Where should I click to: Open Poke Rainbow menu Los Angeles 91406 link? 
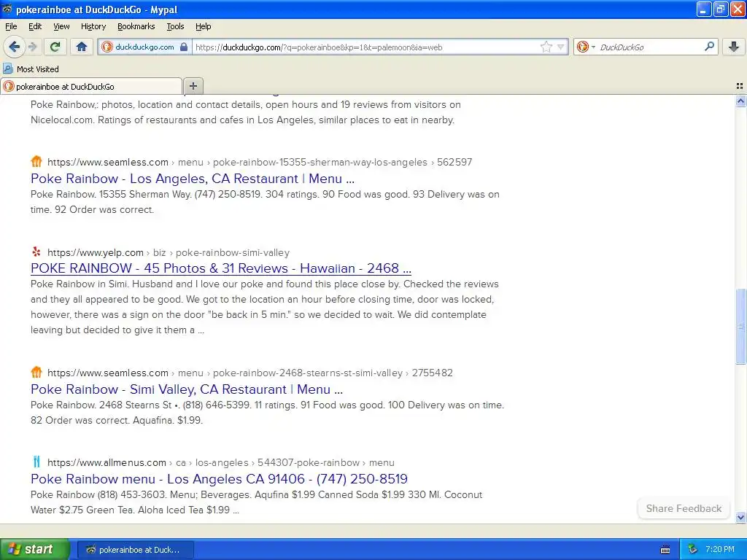coord(219,478)
